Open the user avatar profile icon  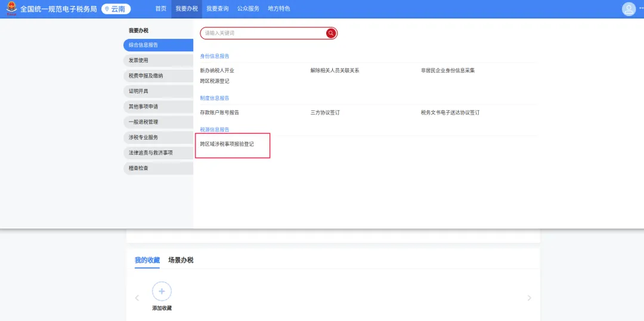(628, 9)
